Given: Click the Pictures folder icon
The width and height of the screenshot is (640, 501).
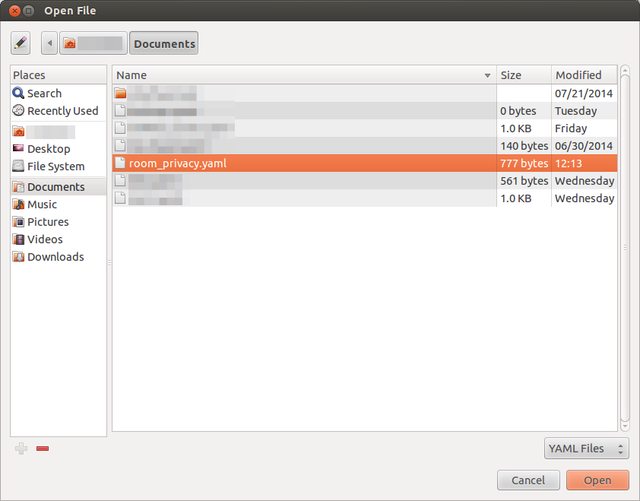Looking at the screenshot, I should [18, 222].
